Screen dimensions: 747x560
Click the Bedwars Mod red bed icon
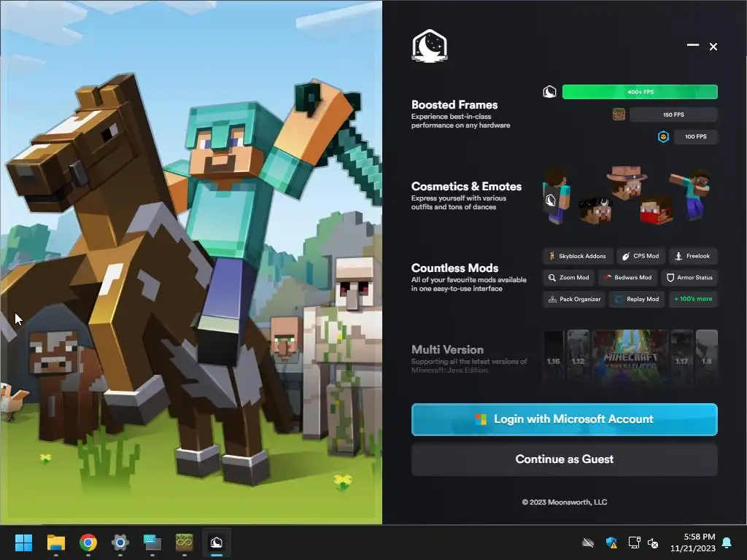tap(608, 278)
